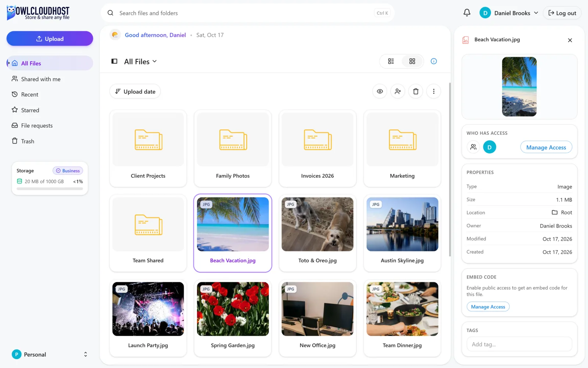Focus the Search files and folders field
This screenshot has width=588, height=368.
[x=247, y=13]
